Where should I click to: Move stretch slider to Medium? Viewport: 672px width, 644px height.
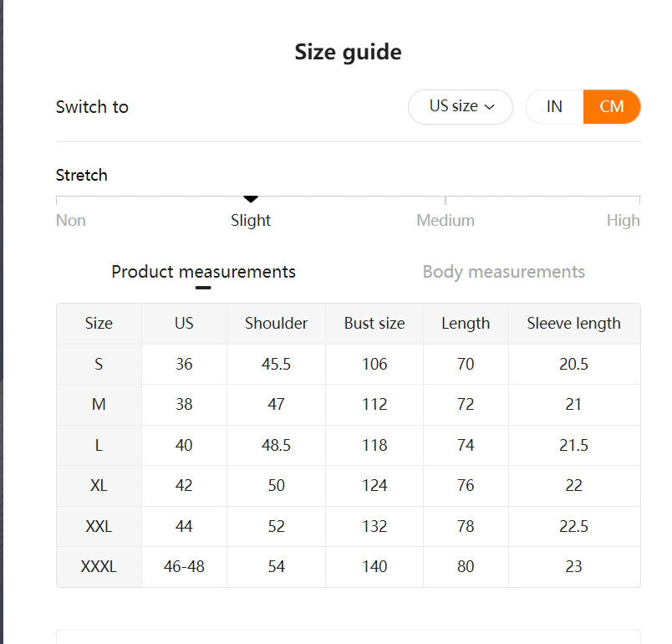coord(445,220)
